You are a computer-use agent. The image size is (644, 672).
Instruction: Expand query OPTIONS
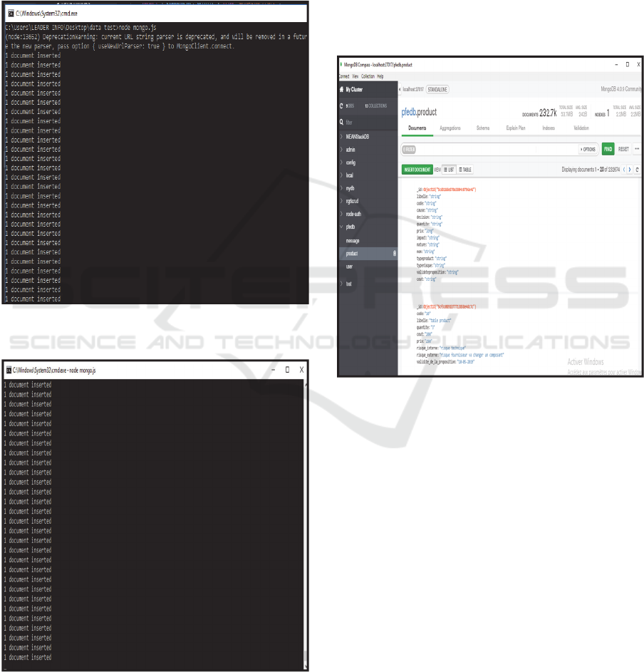(x=588, y=149)
